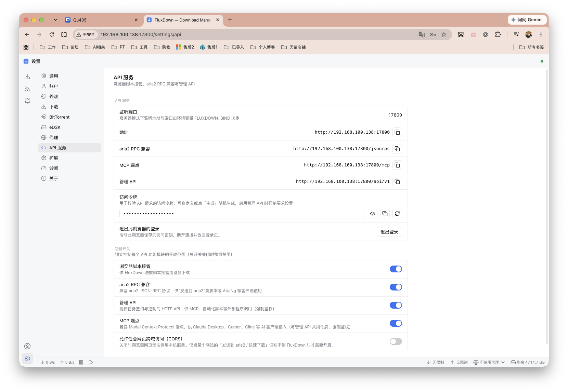
Task: Show the hidden access token
Action: (373, 214)
